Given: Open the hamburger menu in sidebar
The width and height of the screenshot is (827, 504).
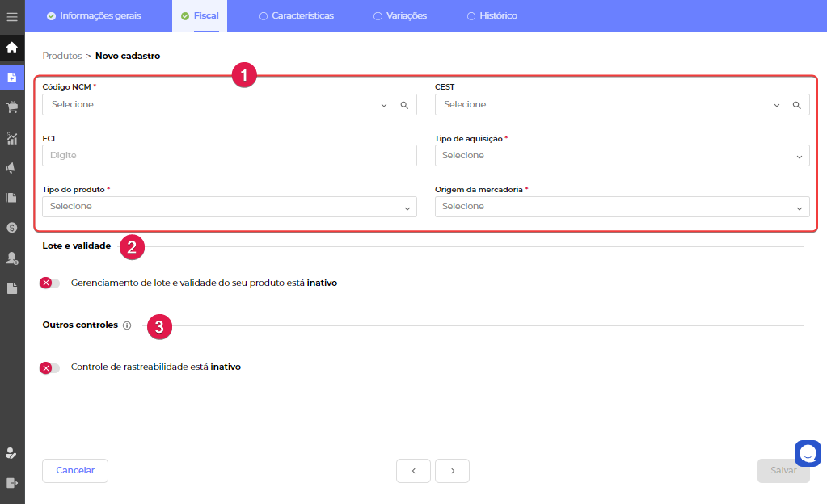Looking at the screenshot, I should coord(12,16).
